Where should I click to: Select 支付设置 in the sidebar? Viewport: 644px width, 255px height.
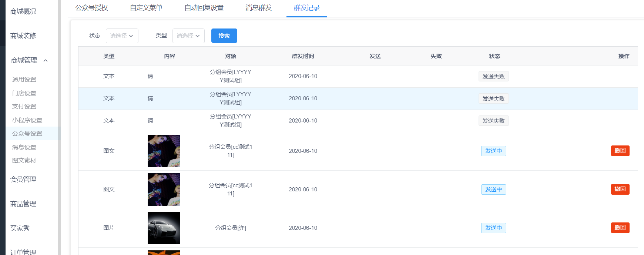coord(24,107)
